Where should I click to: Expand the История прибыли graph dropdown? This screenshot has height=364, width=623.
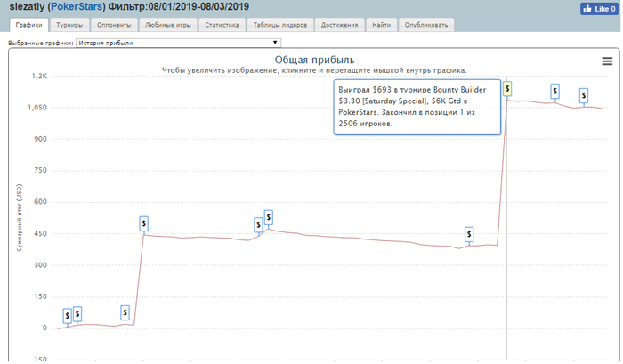178,43
